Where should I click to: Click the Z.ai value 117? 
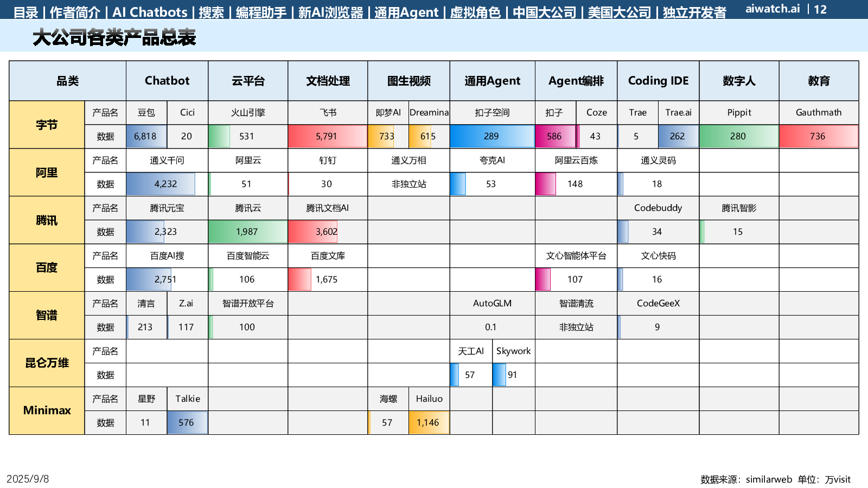pos(188,327)
